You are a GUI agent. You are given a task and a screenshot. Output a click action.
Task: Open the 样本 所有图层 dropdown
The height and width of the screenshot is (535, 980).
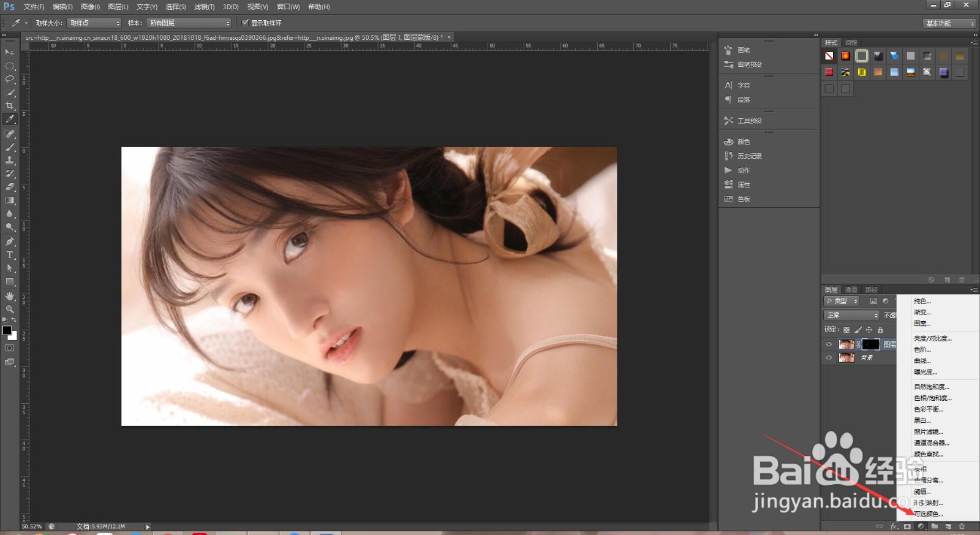tap(189, 23)
